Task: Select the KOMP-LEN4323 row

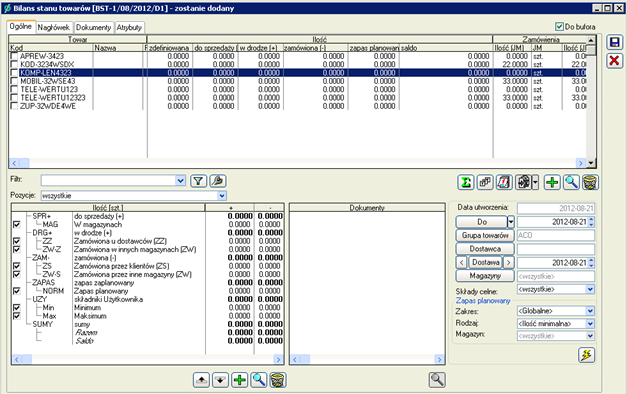Action: [x=298, y=73]
